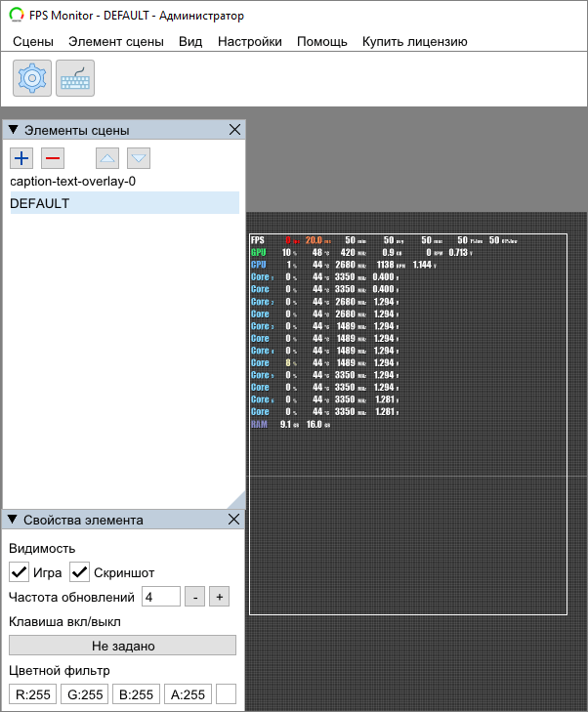Collapse the Свойства элемента panel triangle
This screenshot has height=712, width=588.
[x=13, y=519]
